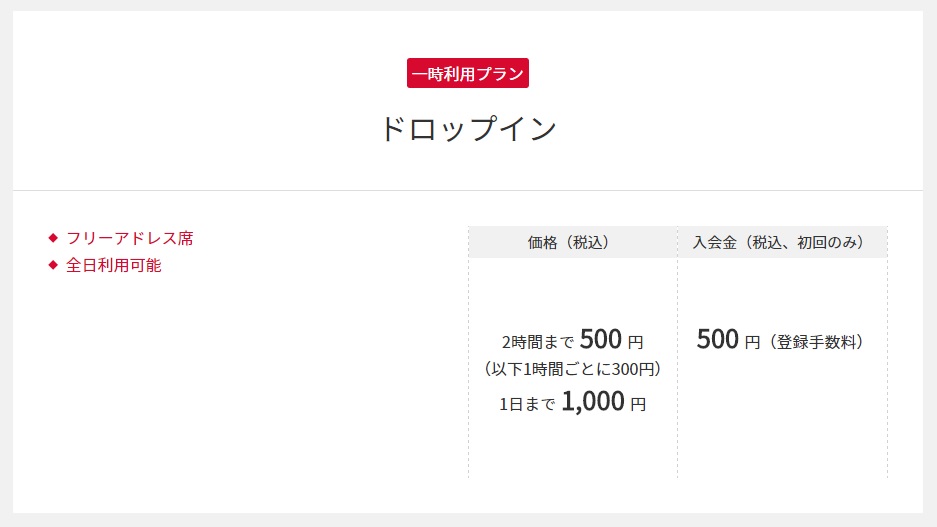Click the diamond bullet beside 全日利用可能

(53, 265)
